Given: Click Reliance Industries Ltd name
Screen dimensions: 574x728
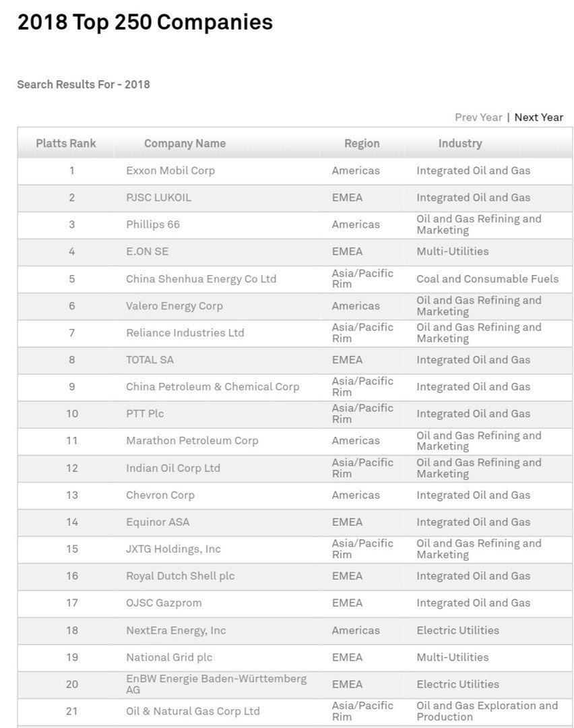Looking at the screenshot, I should [185, 333].
